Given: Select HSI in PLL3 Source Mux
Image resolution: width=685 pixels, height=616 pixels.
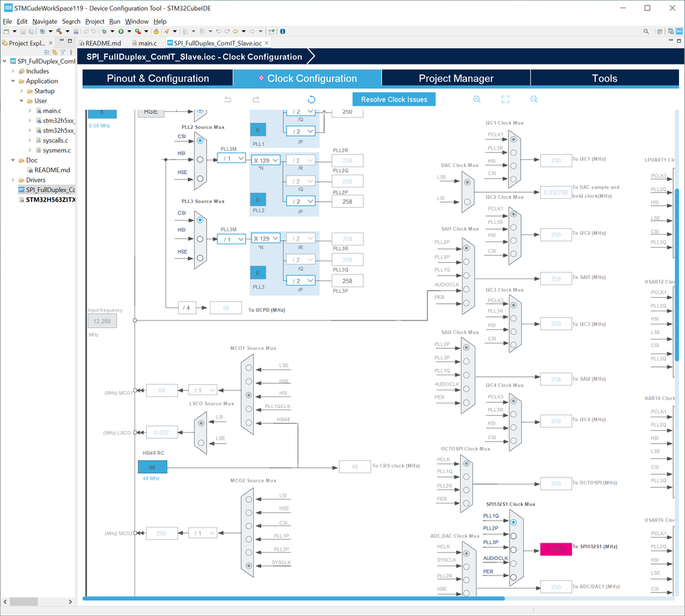Looking at the screenshot, I should pos(200,239).
